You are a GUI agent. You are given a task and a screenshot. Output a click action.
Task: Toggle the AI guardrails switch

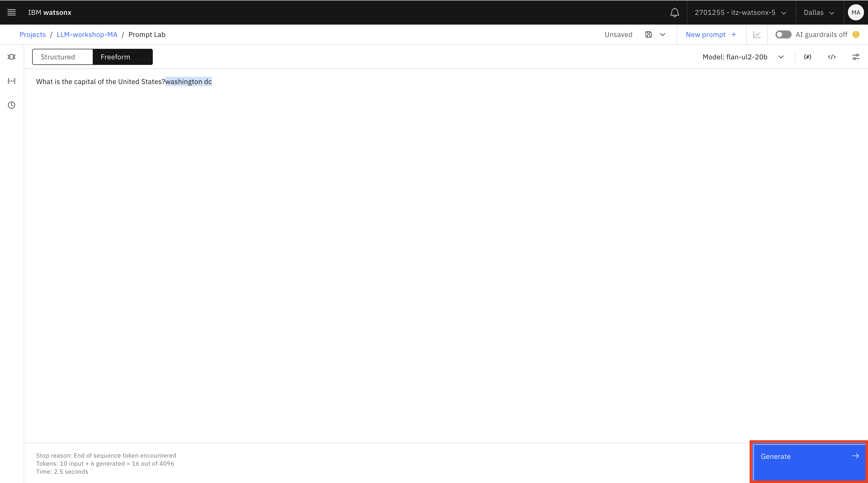(x=783, y=34)
